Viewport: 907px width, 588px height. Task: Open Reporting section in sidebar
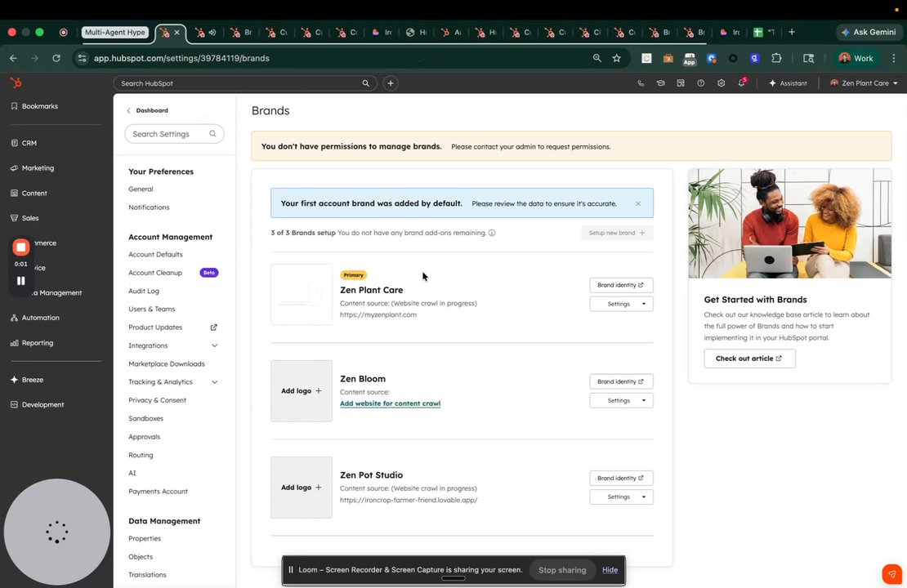coord(32,343)
